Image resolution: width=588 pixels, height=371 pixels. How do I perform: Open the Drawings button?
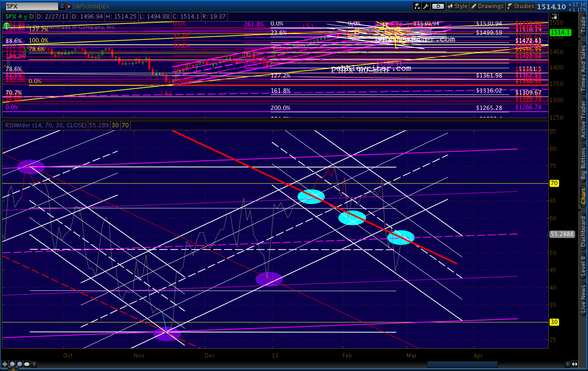(x=487, y=6)
